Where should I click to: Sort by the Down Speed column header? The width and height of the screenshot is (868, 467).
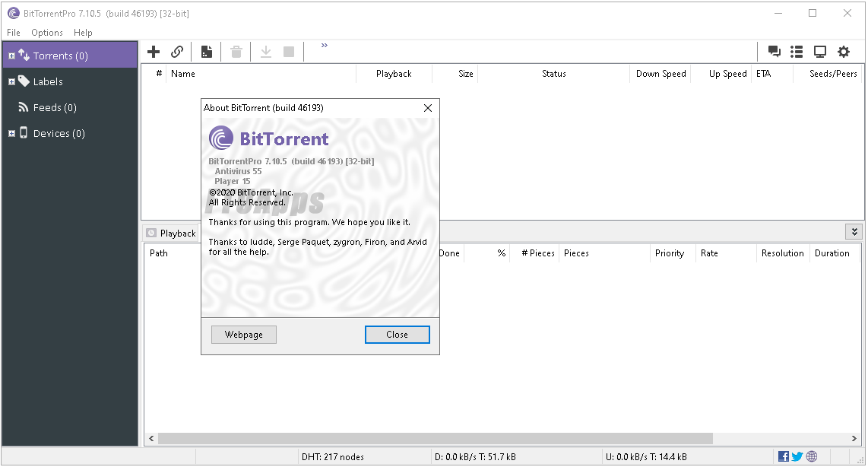pyautogui.click(x=661, y=74)
